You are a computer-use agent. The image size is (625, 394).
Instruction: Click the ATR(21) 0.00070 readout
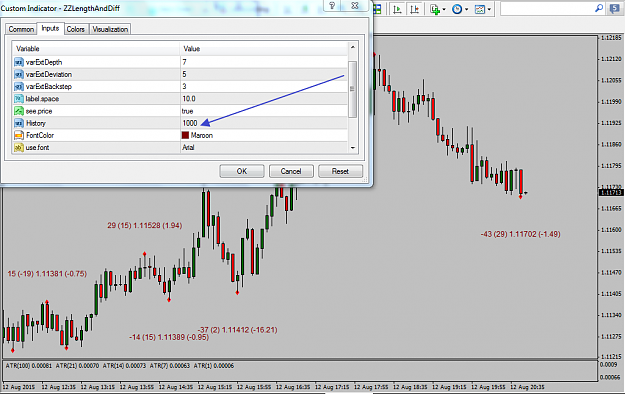77,366
